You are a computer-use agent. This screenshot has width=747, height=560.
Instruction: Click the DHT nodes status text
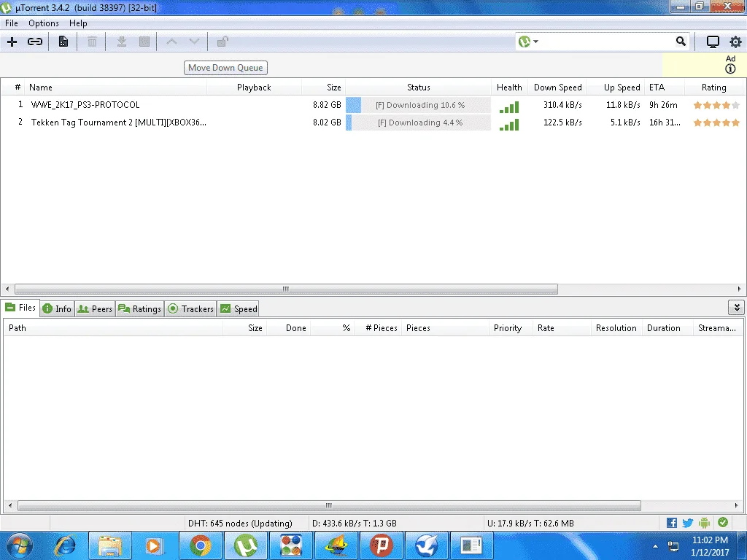pos(240,524)
